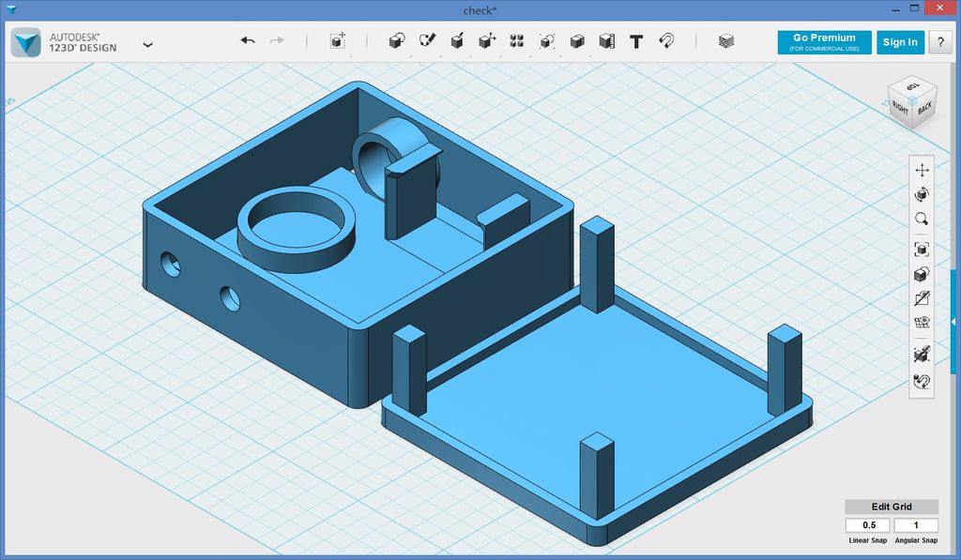Toggle the sketches visibility icon
The width and height of the screenshot is (961, 560).
pos(922,298)
